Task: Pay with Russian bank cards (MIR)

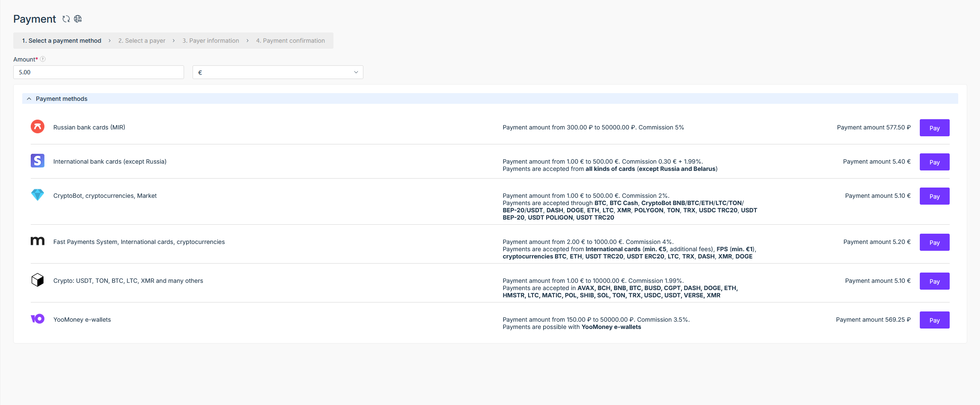Action: (934, 128)
